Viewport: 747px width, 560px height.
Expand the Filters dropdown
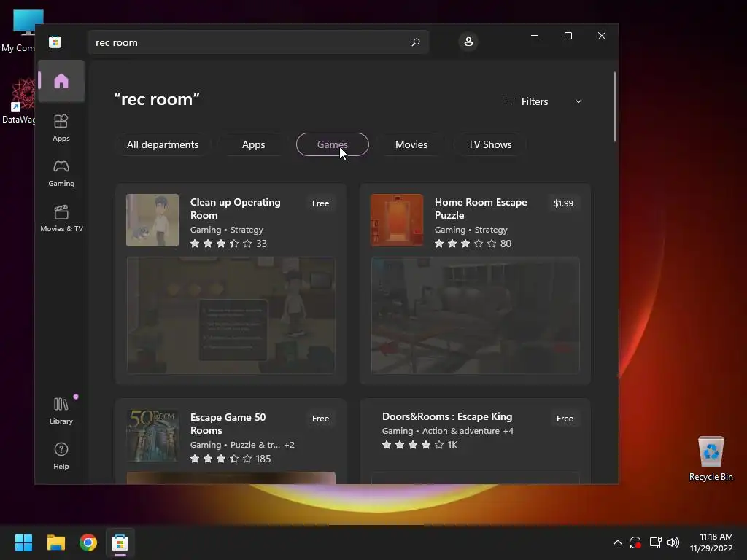[x=543, y=101]
